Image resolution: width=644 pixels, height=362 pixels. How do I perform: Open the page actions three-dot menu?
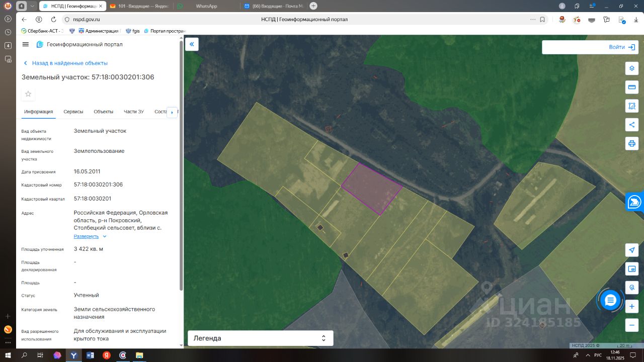click(x=533, y=20)
